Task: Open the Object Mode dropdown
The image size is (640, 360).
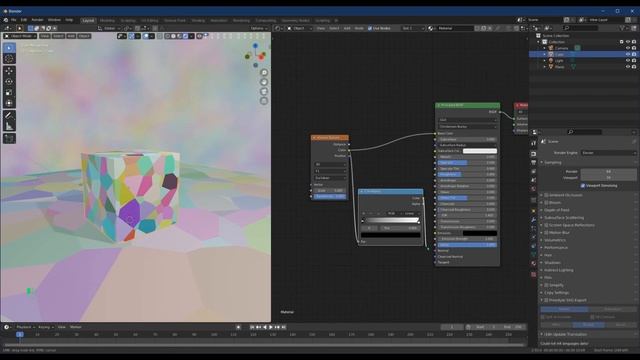Action: 20,36
